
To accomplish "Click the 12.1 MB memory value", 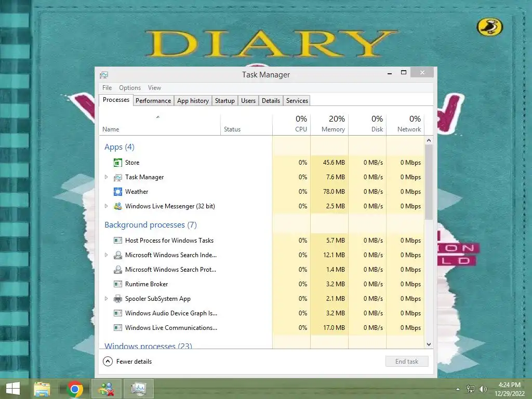I will pos(334,255).
